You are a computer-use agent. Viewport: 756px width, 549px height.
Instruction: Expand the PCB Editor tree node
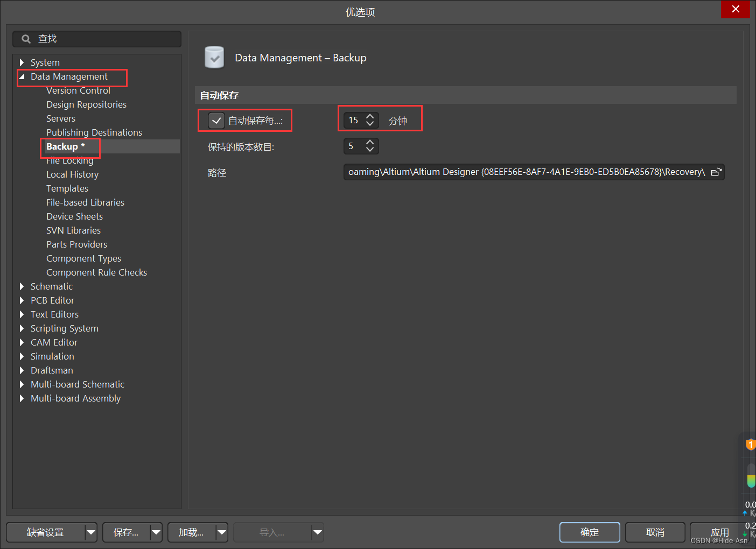point(22,300)
